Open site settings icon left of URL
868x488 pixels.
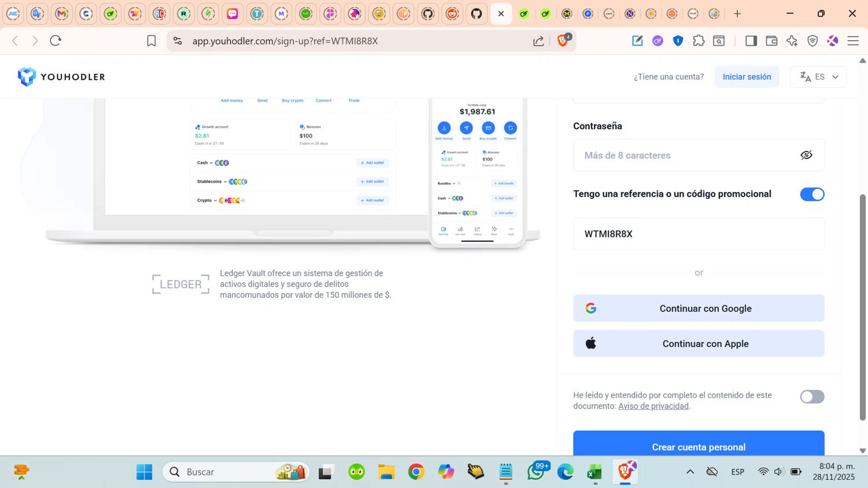click(178, 41)
